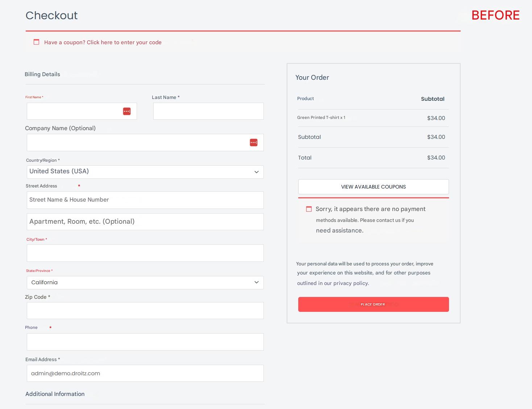Click the chevron arrow on United States selector
Image resolution: width=532 pixels, height=409 pixels.
click(257, 172)
